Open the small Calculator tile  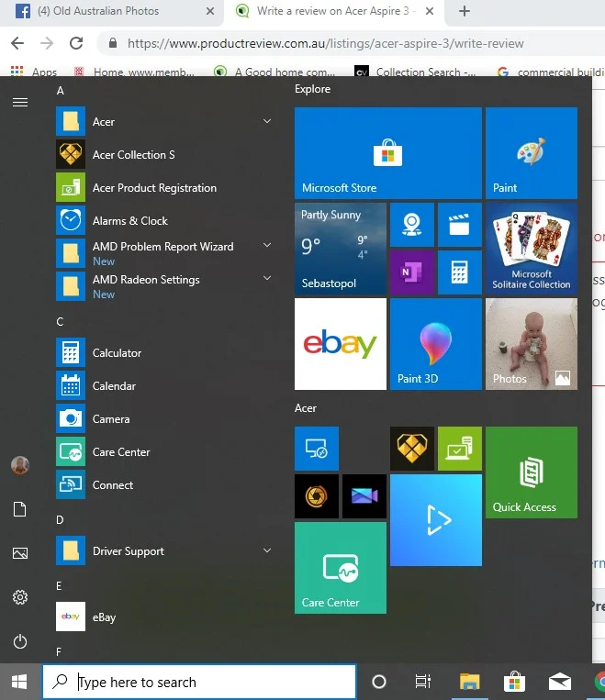tap(459, 272)
